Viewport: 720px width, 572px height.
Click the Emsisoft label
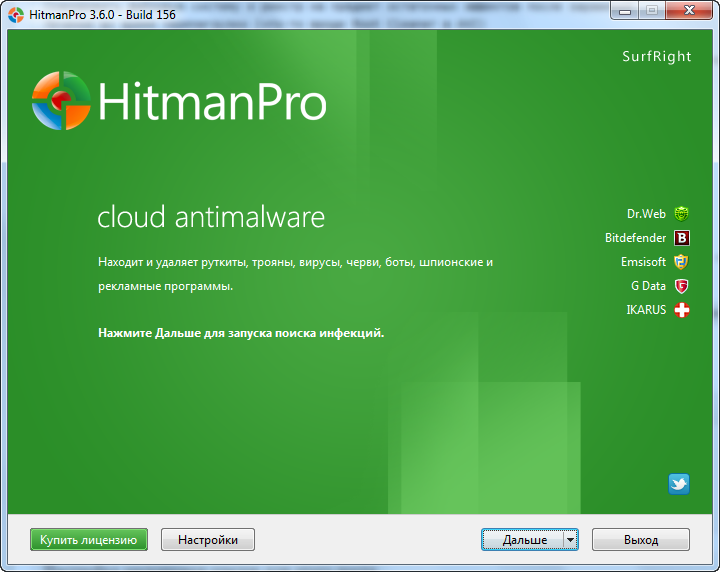(x=643, y=262)
